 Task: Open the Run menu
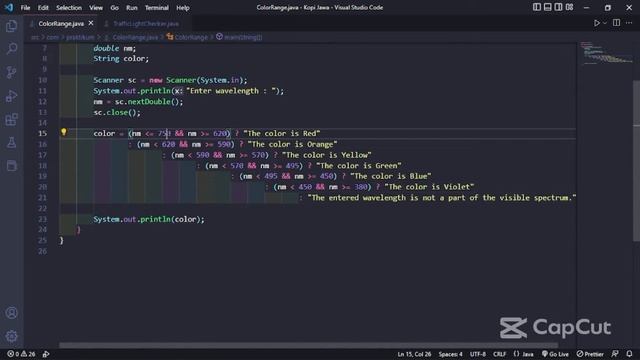pyautogui.click(x=131, y=7)
